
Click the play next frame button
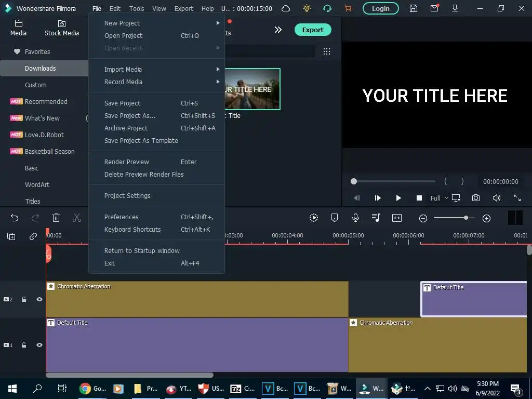377,198
